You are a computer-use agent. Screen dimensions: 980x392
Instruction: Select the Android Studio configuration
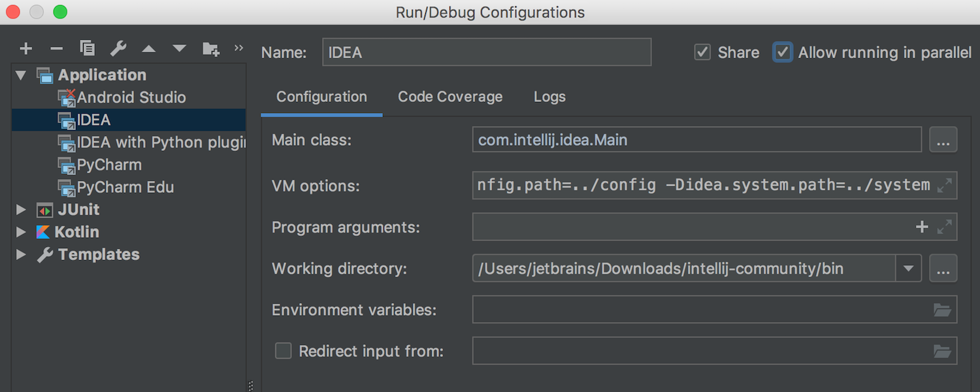point(129,97)
